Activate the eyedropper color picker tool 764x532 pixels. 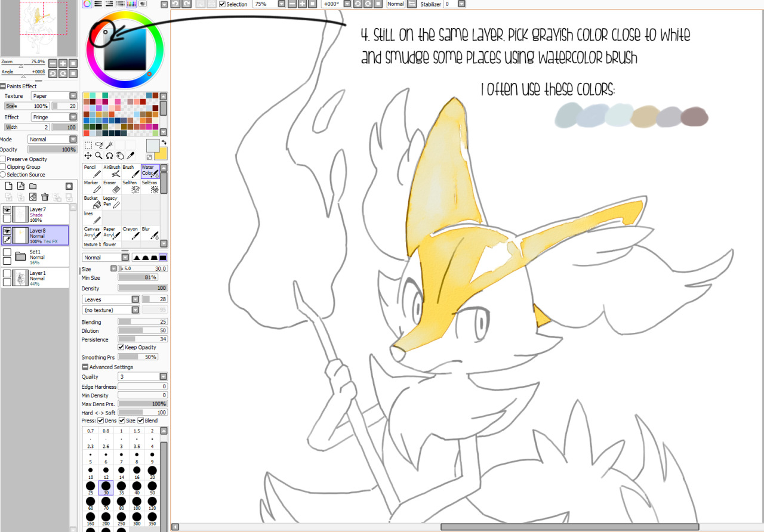(131, 156)
